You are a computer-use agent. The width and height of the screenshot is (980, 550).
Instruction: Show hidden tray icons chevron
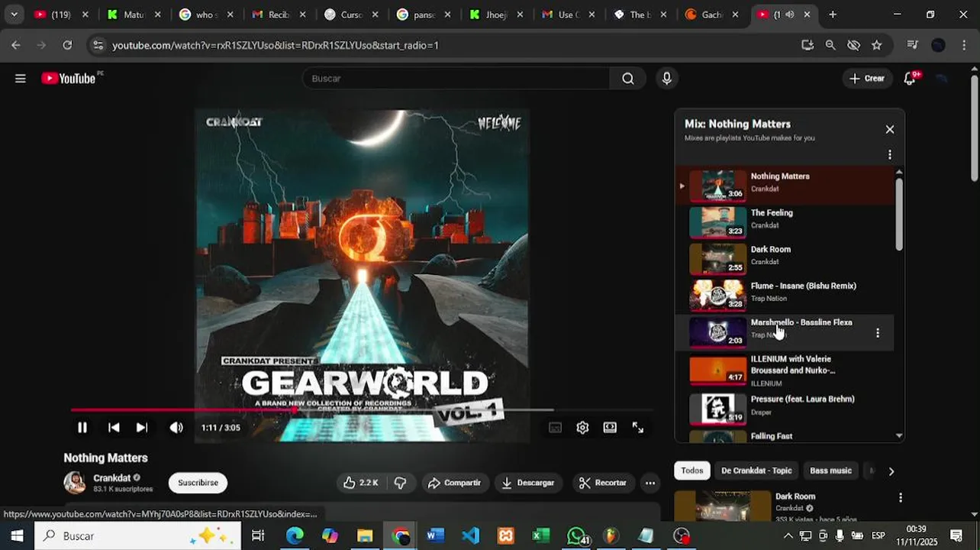788,535
